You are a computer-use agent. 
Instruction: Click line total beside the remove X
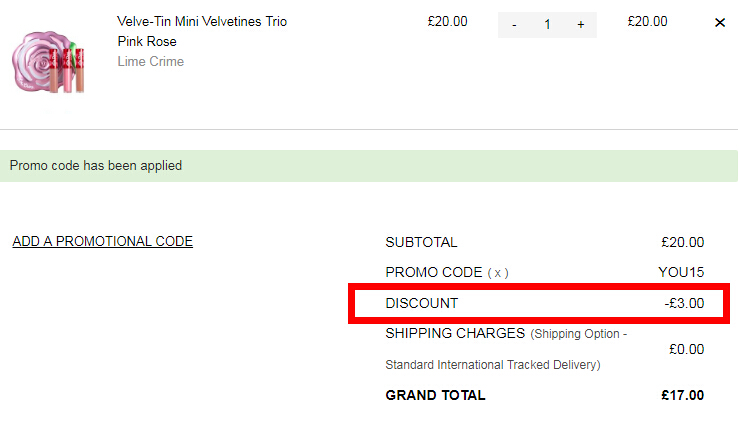coord(647,22)
